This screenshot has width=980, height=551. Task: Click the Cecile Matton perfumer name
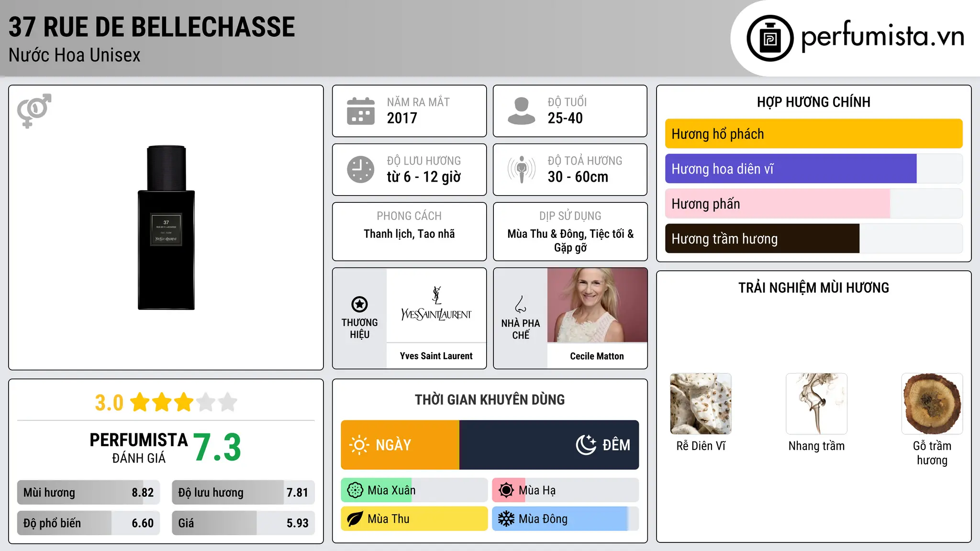pyautogui.click(x=597, y=356)
